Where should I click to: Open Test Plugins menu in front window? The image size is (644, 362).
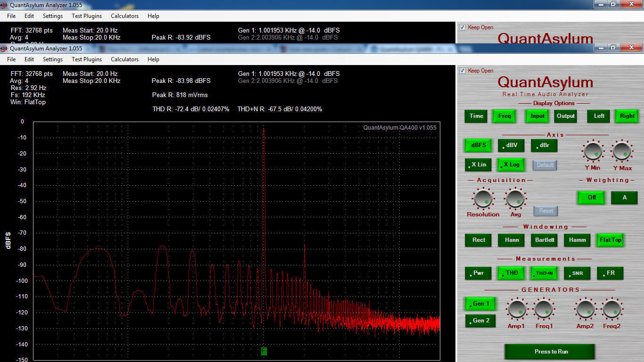(87, 59)
